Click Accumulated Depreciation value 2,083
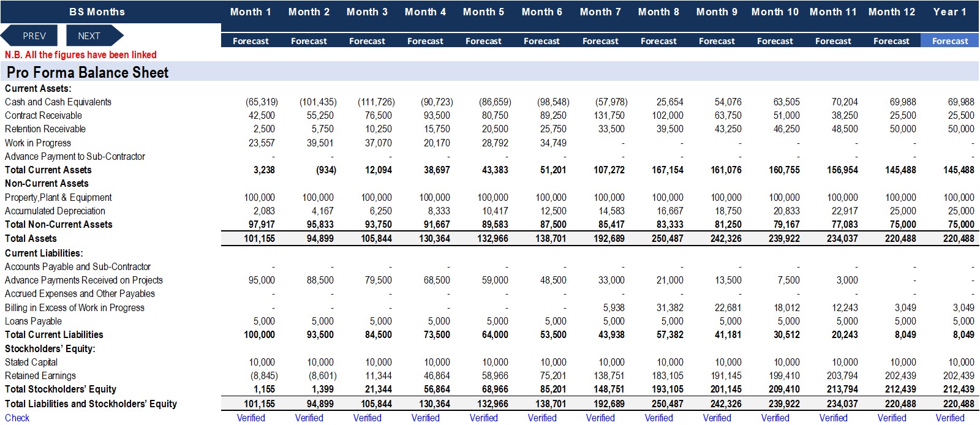Screen dimensions: 980x425 (264, 211)
